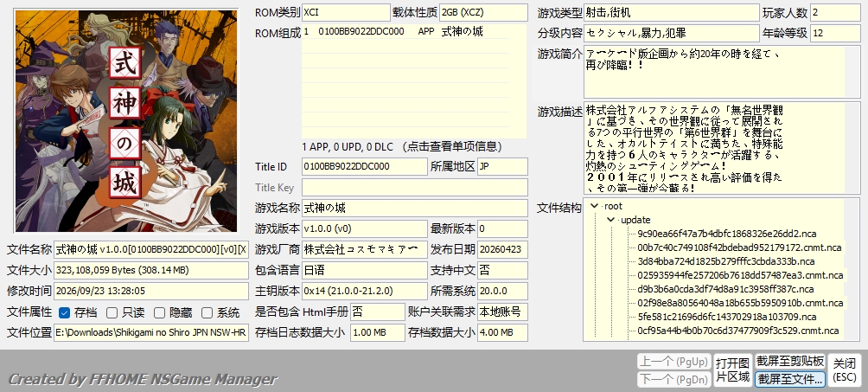Select 9c90ea66f47a7b4dbfc1868326e26dd2.nca in tree

726,234
